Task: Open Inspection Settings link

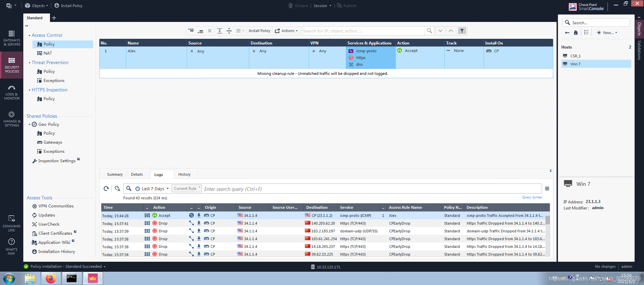Action: coord(56,161)
